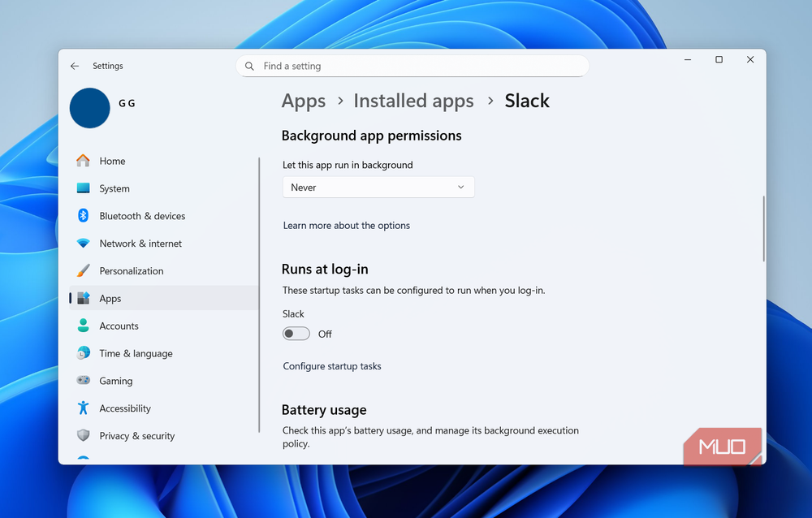
Task: Select Network & internet section
Action: (x=164, y=244)
